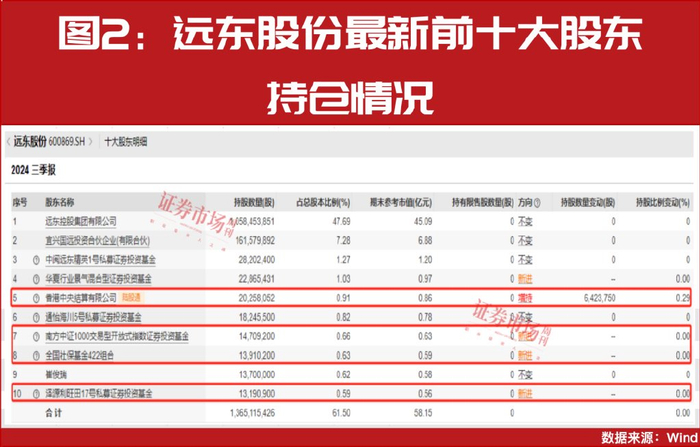Select the 58.15 total market value
This screenshot has height=447, width=700.
[x=423, y=413]
